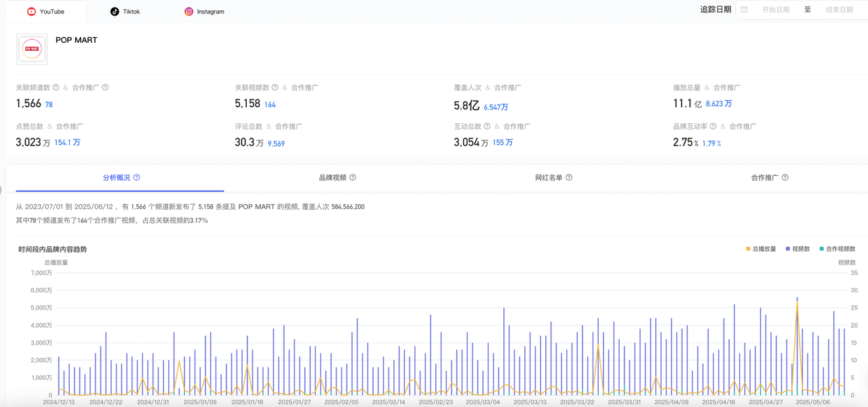
Task: Click the blue 8,623万 sponsored views value
Action: (x=719, y=104)
